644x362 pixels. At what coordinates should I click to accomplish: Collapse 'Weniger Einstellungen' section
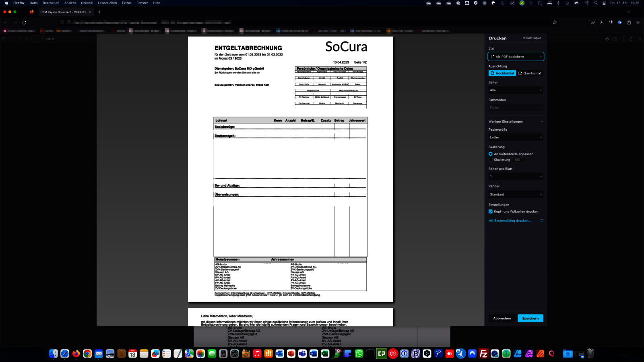[x=516, y=121]
